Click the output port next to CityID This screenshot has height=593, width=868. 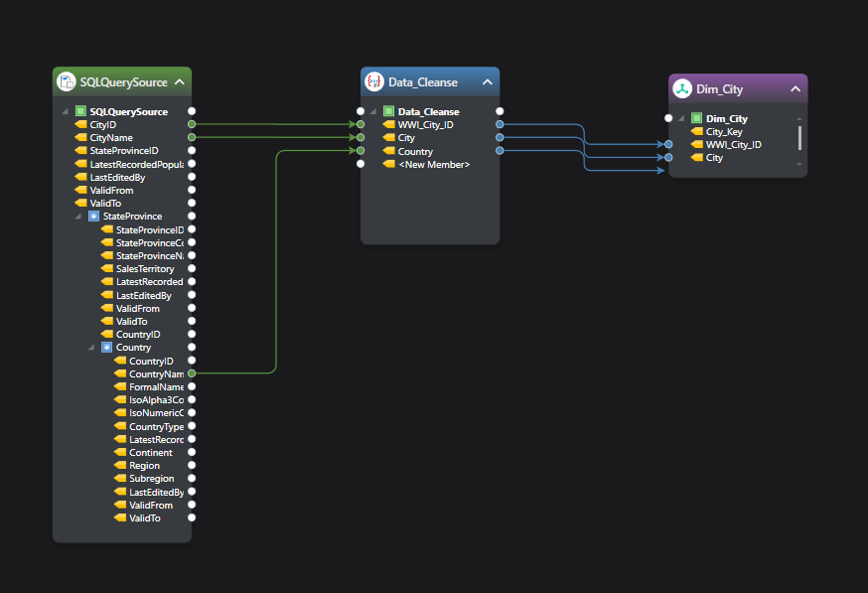click(192, 124)
